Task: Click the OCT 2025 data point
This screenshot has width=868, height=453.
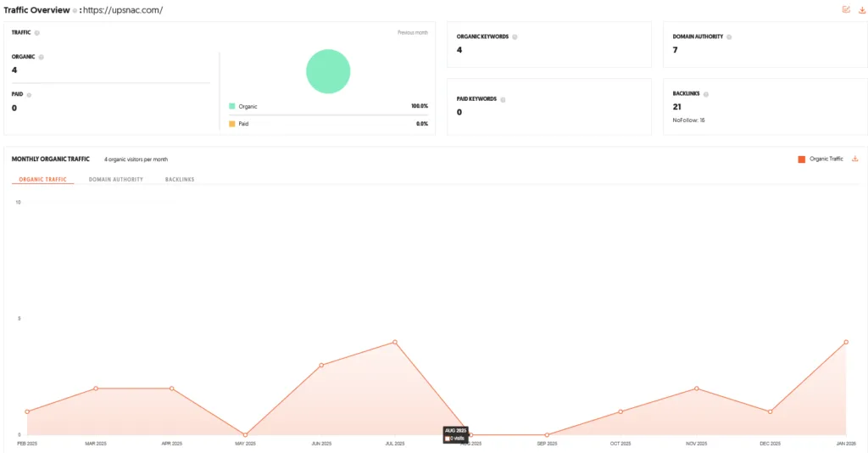Action: click(620, 411)
